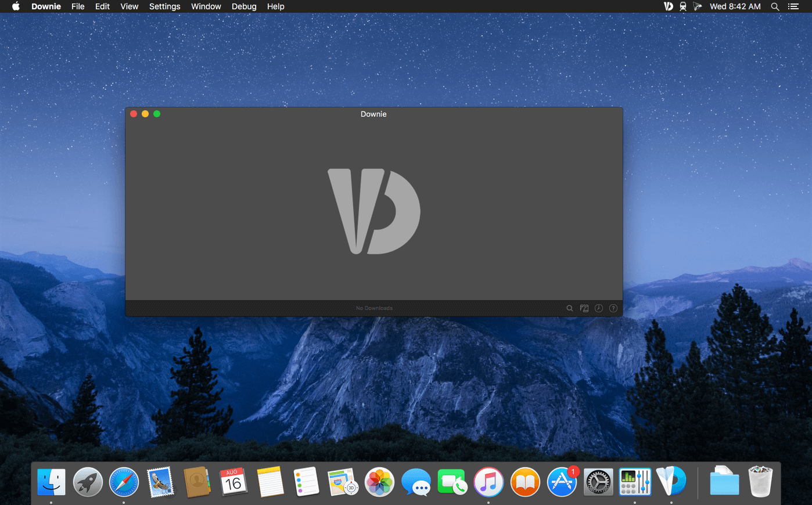The image size is (812, 505).
Task: Open the Help menu
Action: (275, 6)
